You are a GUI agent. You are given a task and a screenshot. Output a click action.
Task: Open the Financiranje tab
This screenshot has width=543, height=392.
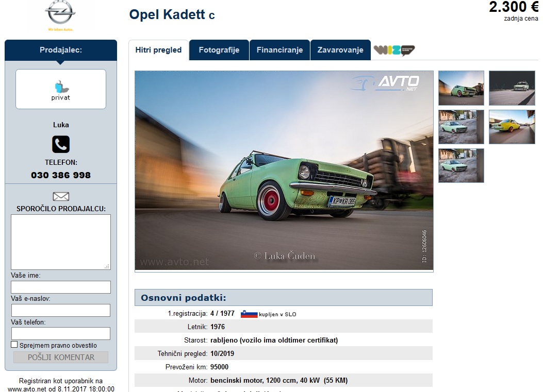pyautogui.click(x=279, y=50)
